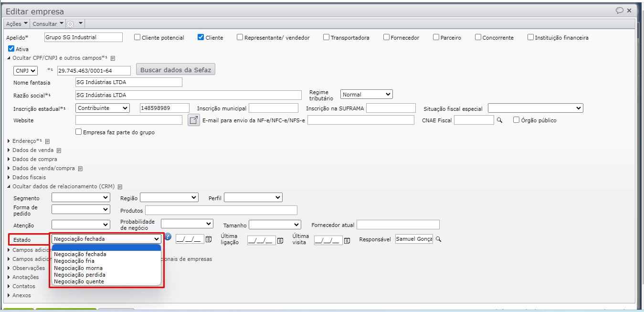Click note icon next to Dados de venda
644x312 pixels.
[x=59, y=150]
